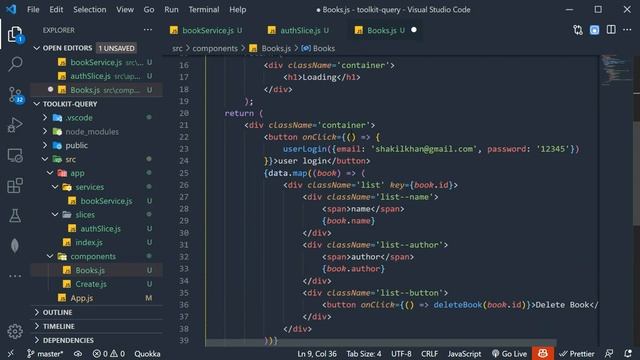Click the VS Code logo icon
The width and height of the screenshot is (640, 360).
coord(11,9)
